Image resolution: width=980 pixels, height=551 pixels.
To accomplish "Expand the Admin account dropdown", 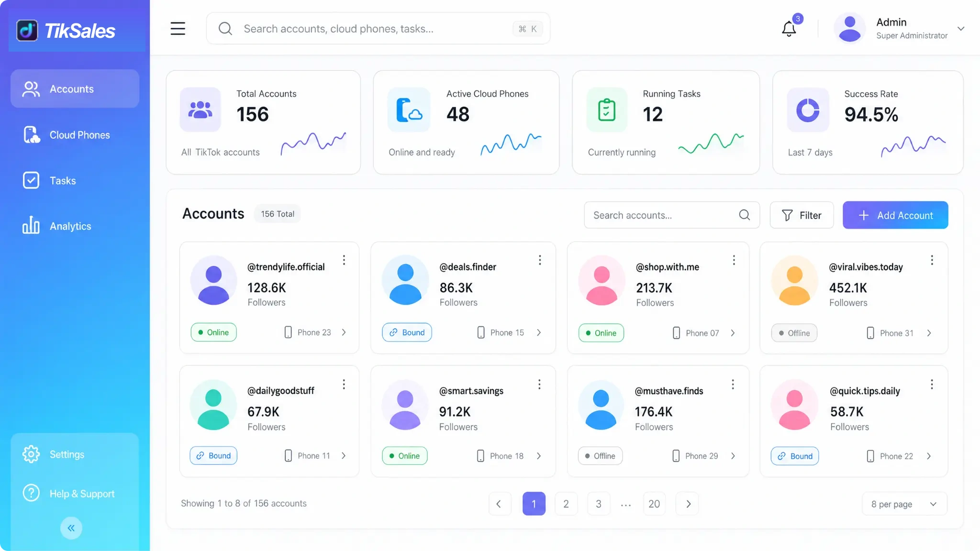I will coord(961,29).
